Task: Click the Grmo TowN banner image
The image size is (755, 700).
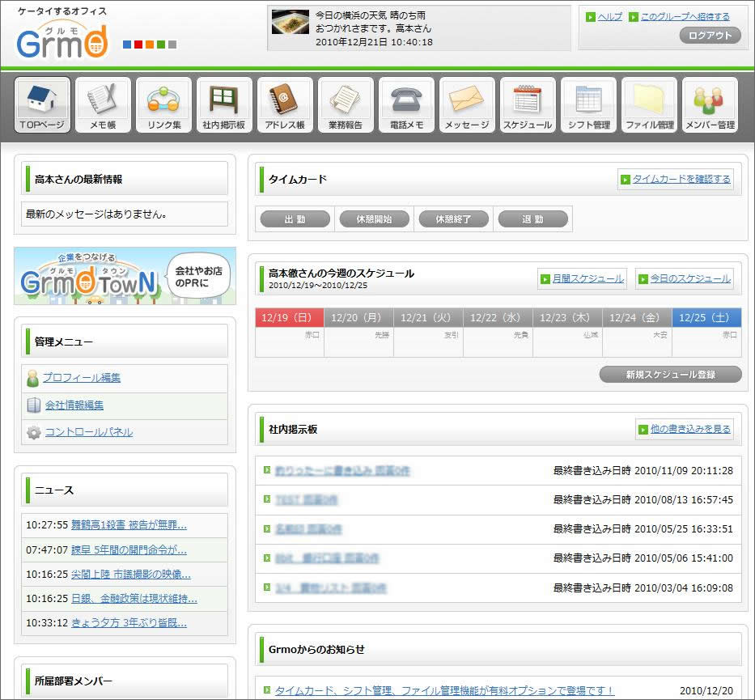Action: (125, 276)
